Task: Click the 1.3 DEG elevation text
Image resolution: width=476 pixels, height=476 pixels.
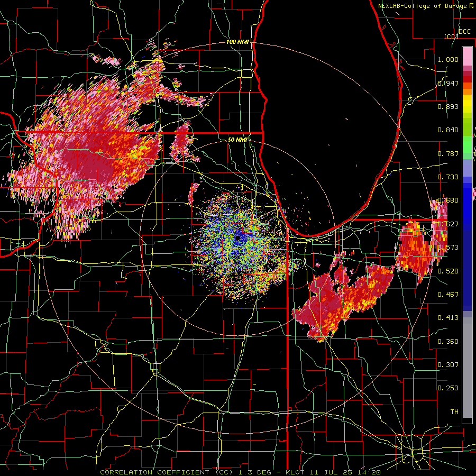Action: (x=254, y=472)
